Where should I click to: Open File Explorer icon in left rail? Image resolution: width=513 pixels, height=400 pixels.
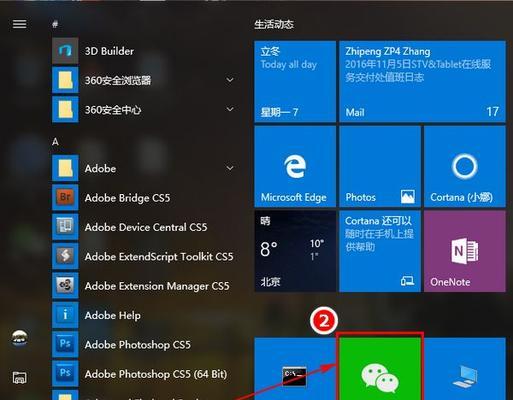(x=19, y=377)
